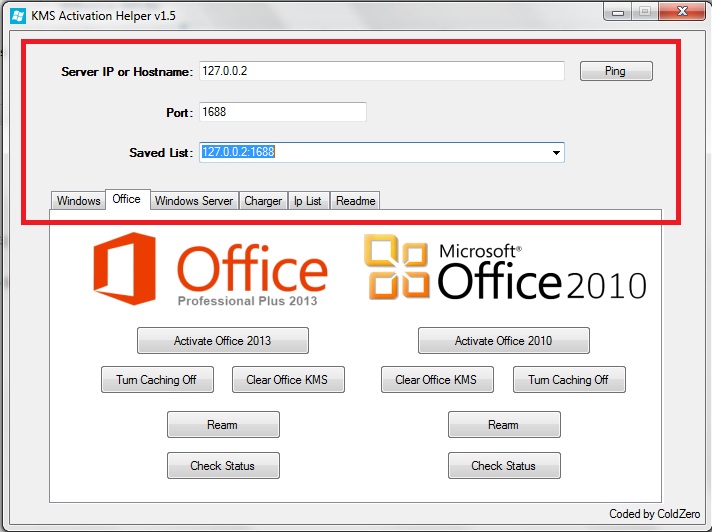Open the Windows Server tab

click(x=194, y=201)
